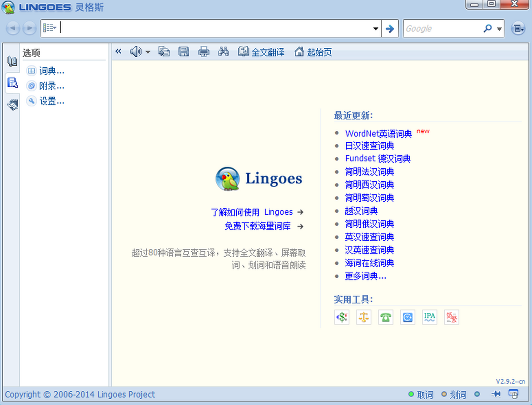
Task: Toggle 划词 text selection translation
Action: click(x=454, y=394)
